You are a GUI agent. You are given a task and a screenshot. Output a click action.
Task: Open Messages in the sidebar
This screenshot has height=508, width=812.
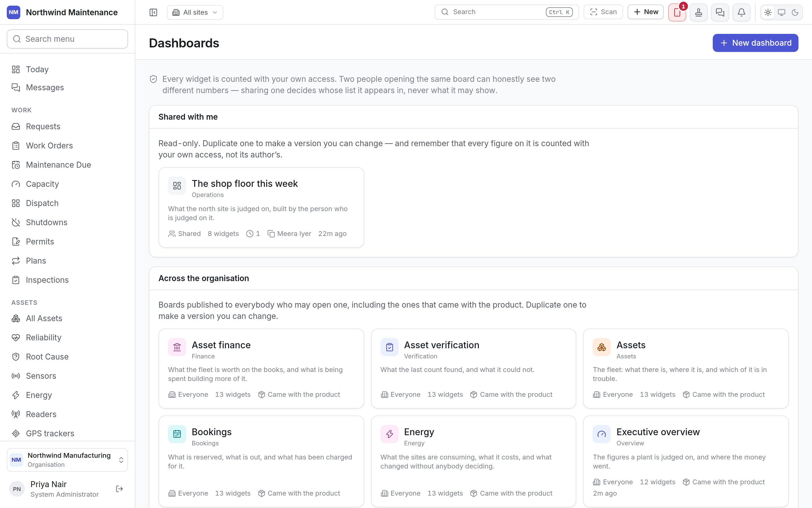(x=67, y=87)
